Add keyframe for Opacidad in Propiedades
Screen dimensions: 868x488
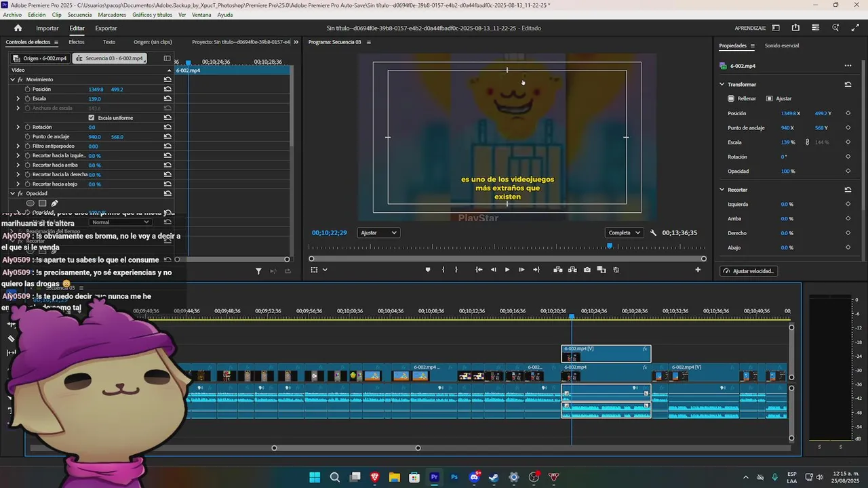point(848,171)
